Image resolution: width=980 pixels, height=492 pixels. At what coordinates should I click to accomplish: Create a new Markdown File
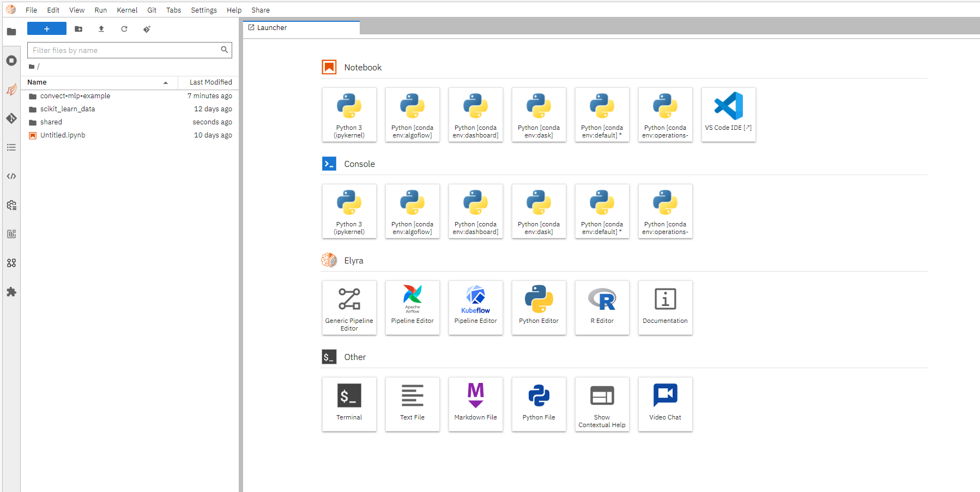pyautogui.click(x=476, y=404)
